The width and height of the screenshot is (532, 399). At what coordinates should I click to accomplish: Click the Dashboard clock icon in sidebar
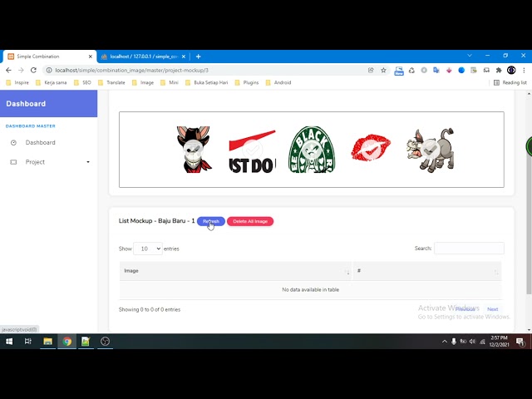click(13, 142)
